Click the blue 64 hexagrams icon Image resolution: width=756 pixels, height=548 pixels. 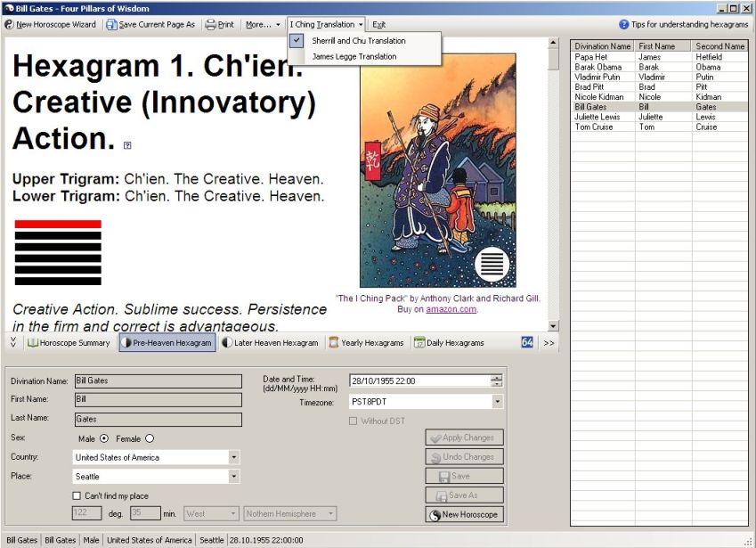[x=527, y=342]
